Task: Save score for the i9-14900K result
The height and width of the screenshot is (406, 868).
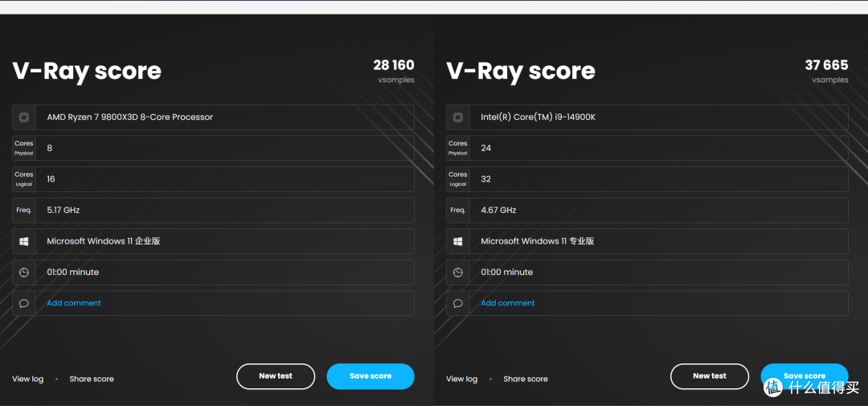Action: coord(805,376)
